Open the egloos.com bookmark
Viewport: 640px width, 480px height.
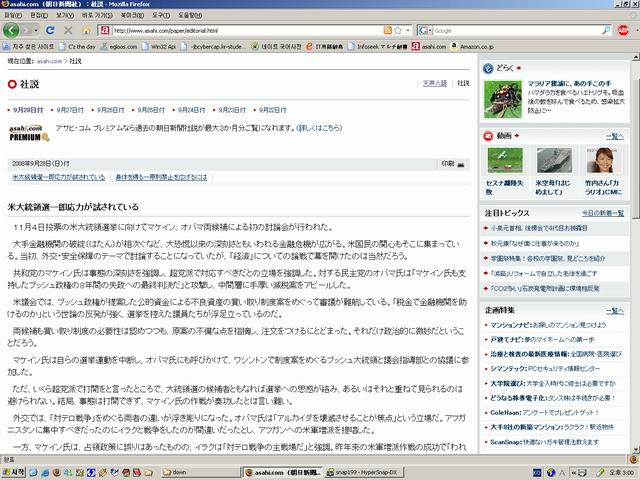[119, 47]
